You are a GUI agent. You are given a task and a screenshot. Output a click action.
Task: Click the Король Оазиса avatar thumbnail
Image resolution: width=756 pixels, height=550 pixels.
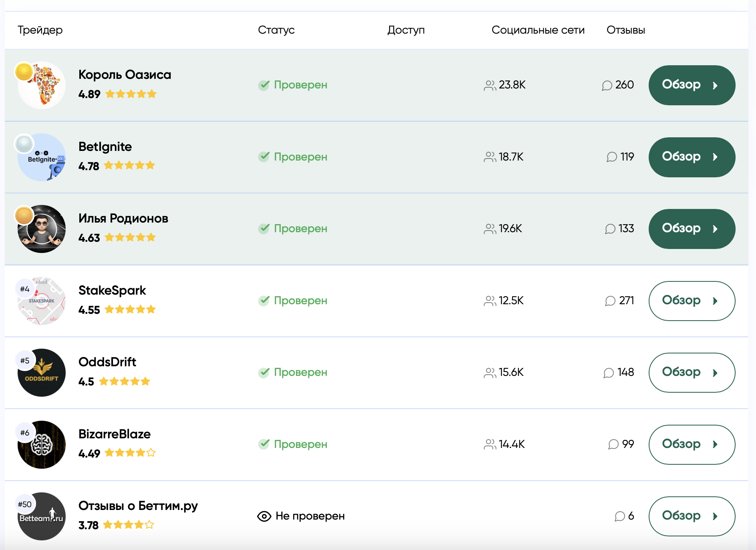pyautogui.click(x=42, y=85)
